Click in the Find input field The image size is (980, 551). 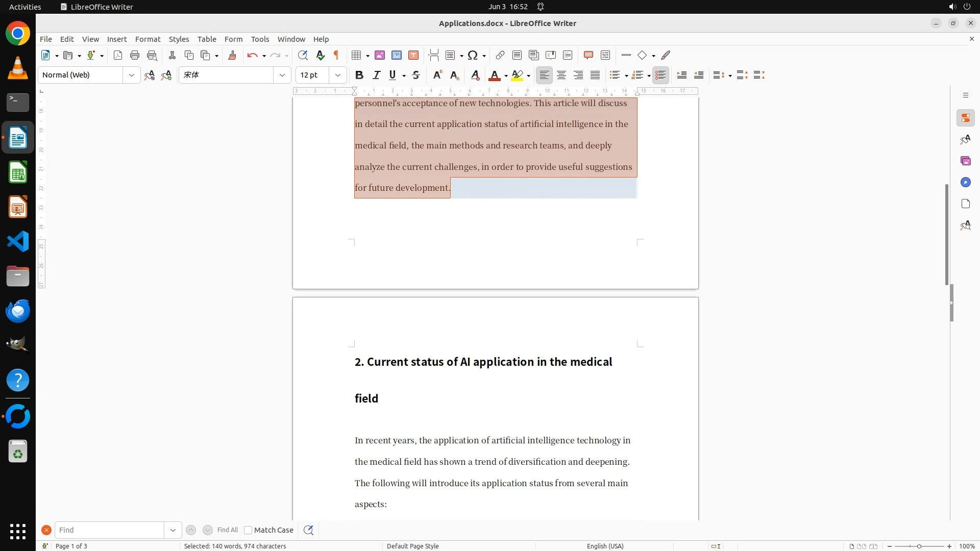(110, 530)
